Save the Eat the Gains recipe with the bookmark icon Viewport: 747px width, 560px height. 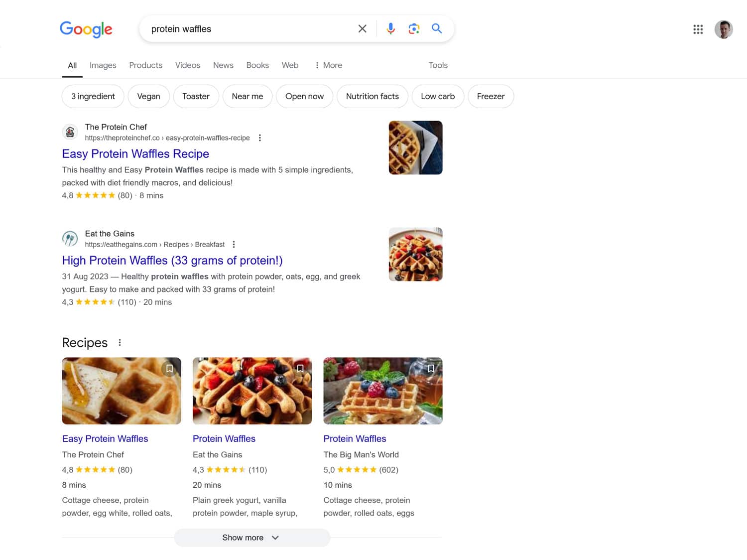[300, 368]
